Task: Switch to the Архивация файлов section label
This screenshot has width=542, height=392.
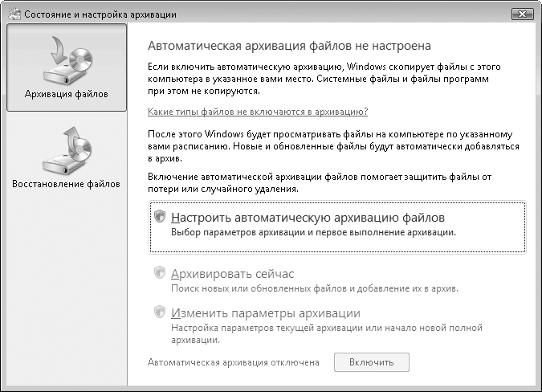Action: [66, 95]
